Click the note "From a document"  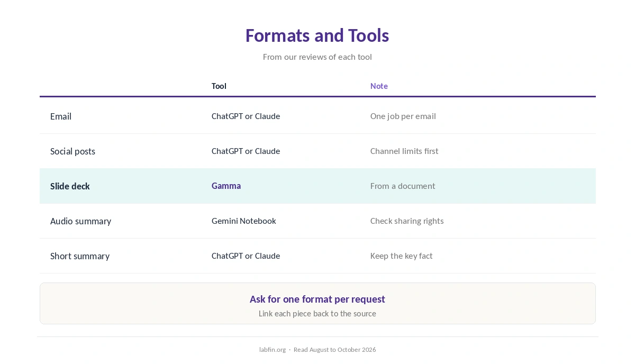(x=403, y=186)
